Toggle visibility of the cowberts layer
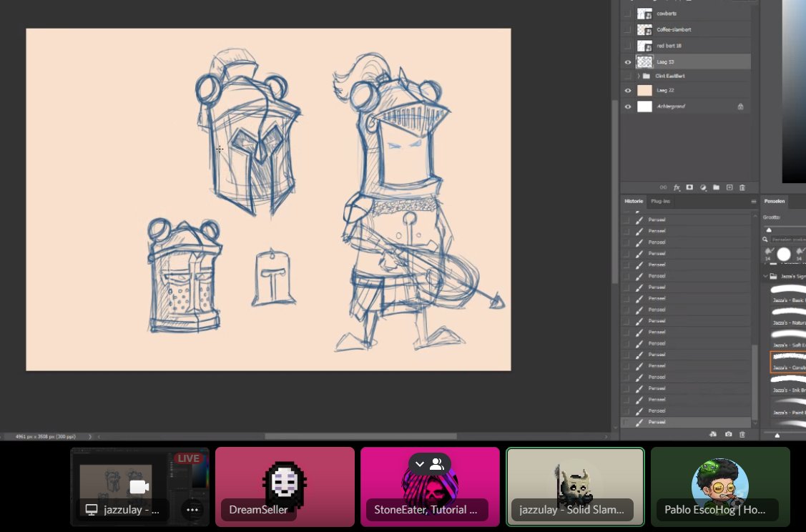The height and width of the screenshot is (532, 806). click(x=627, y=14)
